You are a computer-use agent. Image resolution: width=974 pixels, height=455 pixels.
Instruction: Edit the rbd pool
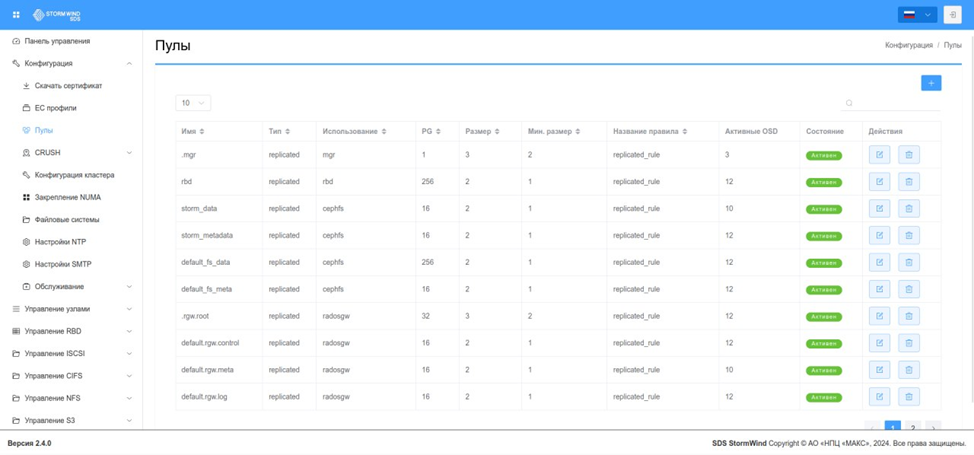click(879, 182)
